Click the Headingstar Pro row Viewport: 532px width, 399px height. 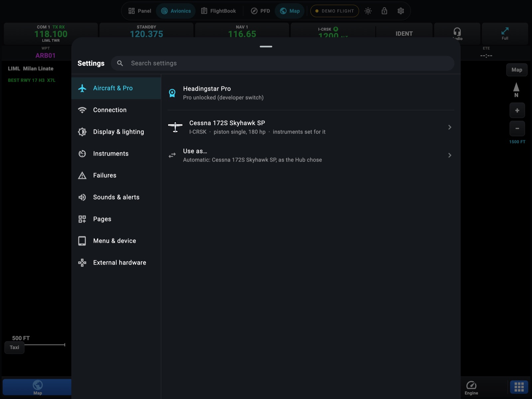pyautogui.click(x=311, y=93)
